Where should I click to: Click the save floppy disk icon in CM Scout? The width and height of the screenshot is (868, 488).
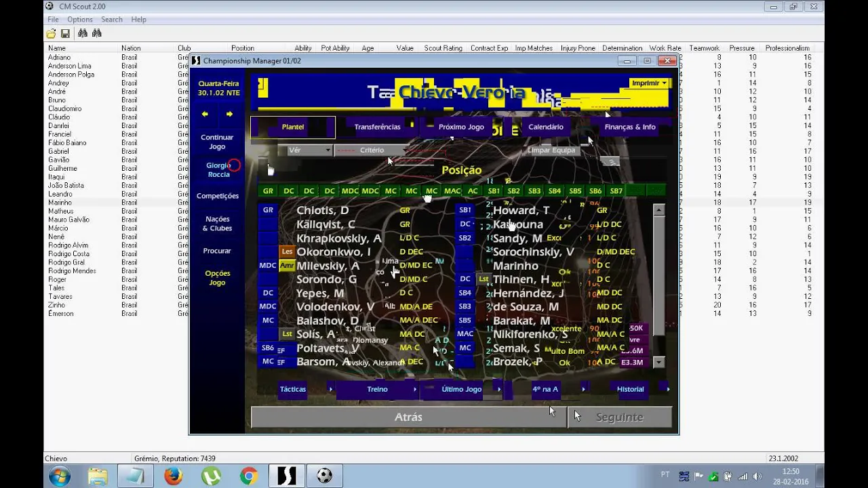[65, 33]
